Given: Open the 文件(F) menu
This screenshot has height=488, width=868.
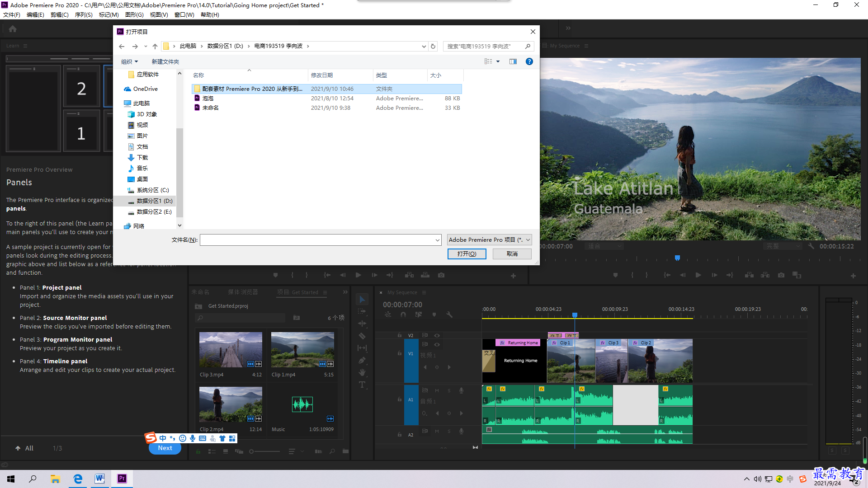Looking at the screenshot, I should [x=11, y=15].
